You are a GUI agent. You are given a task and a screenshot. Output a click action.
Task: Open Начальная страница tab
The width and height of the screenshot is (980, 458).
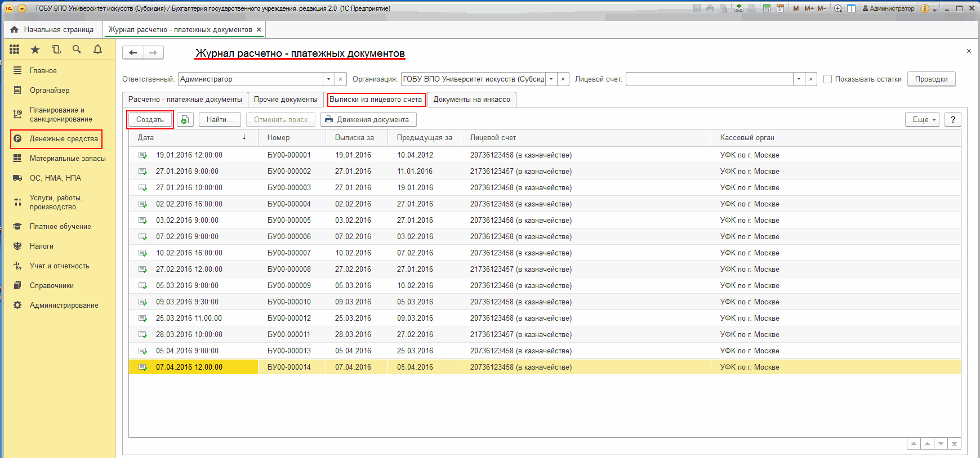pos(52,29)
